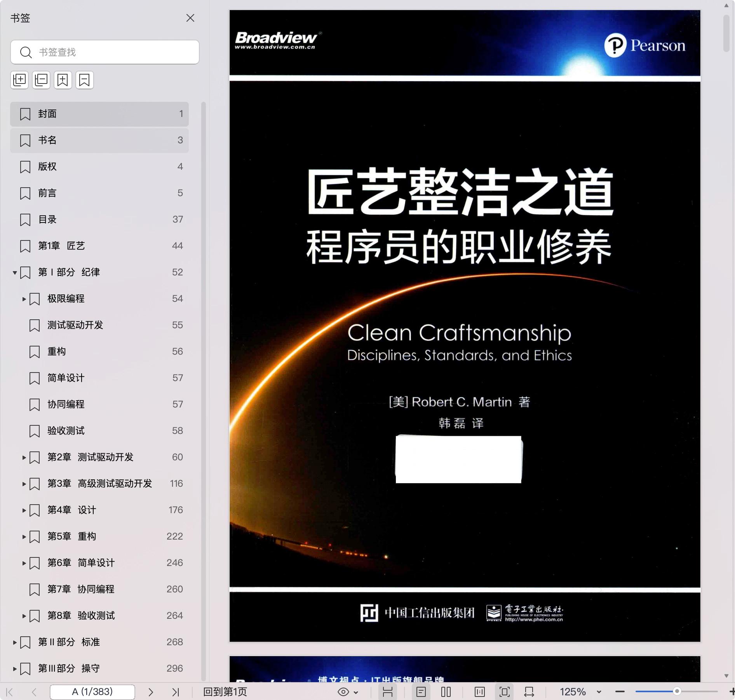Open the 125% zoom level dropdown

click(x=599, y=692)
